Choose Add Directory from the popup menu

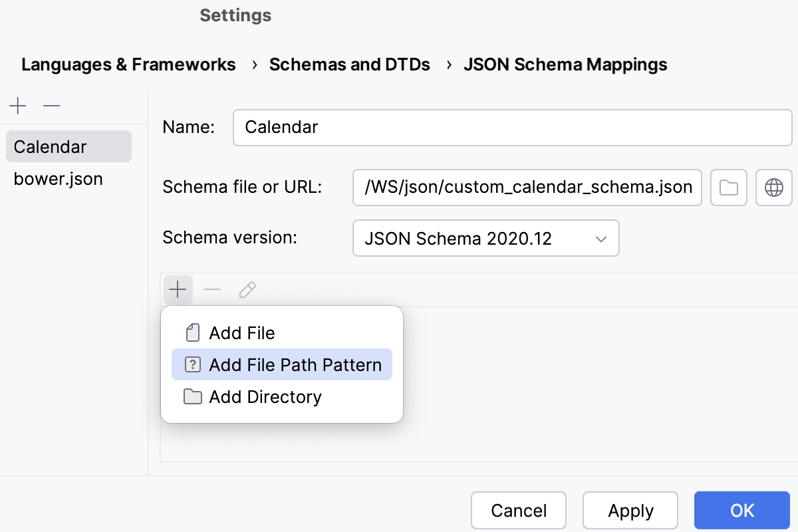point(265,397)
